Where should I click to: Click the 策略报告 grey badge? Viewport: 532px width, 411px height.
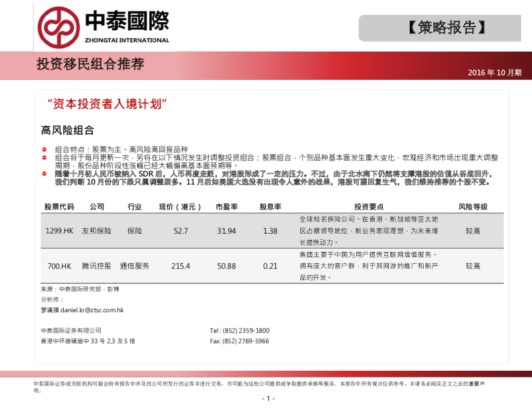pyautogui.click(x=440, y=28)
